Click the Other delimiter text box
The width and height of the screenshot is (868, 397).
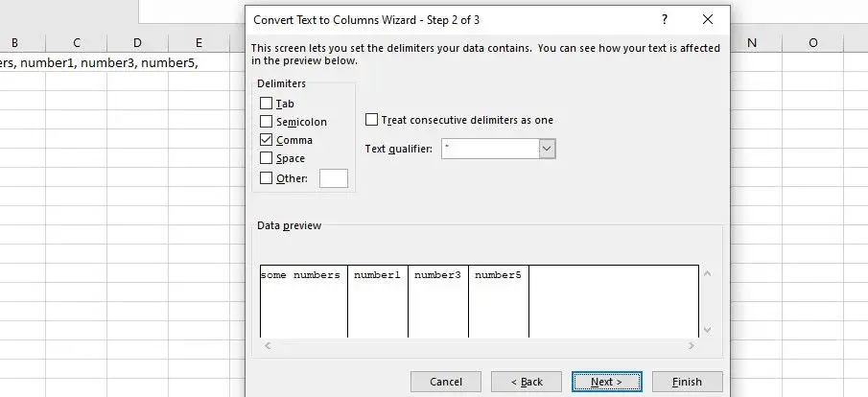333,177
